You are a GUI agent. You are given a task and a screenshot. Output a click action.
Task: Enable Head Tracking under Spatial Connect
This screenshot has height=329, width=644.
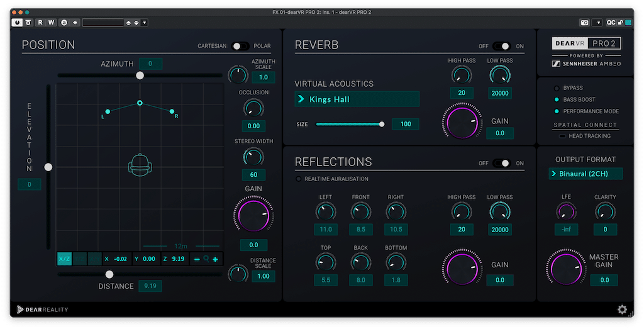point(562,136)
